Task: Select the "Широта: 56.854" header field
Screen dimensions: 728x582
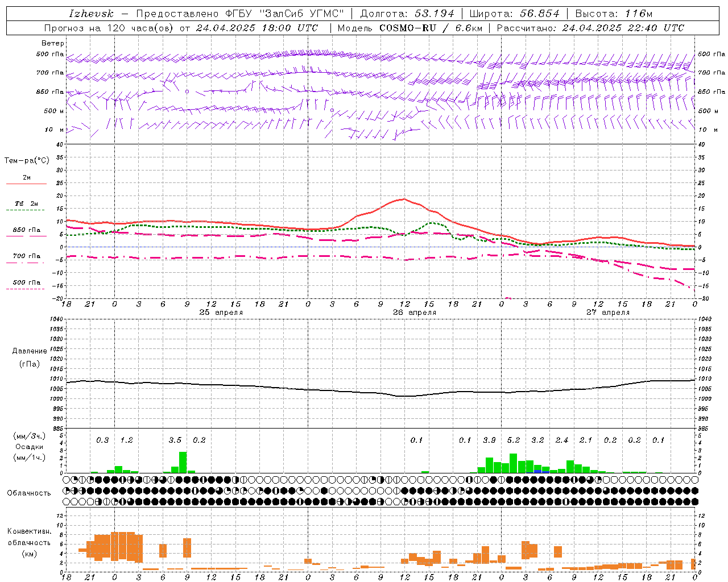Action: click(514, 14)
